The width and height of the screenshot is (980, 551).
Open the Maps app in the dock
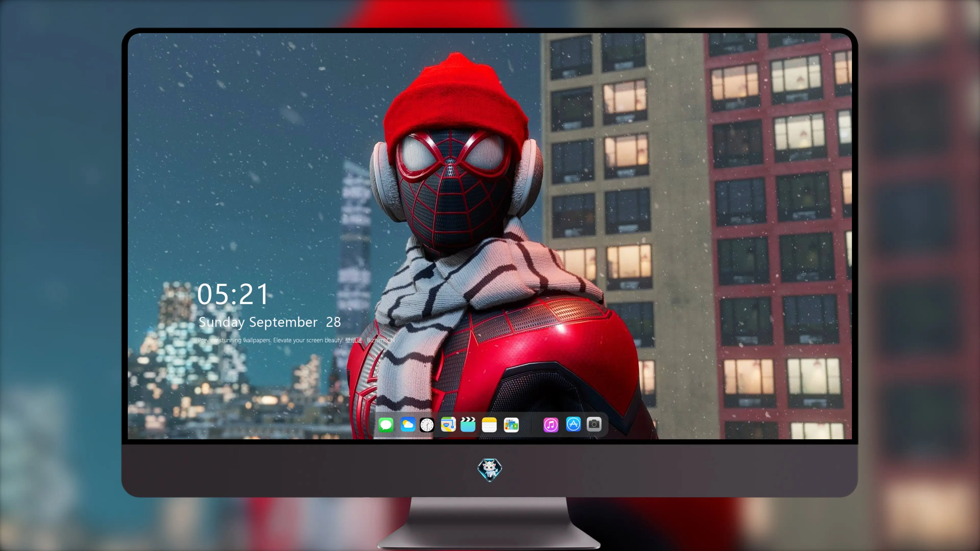(448, 424)
